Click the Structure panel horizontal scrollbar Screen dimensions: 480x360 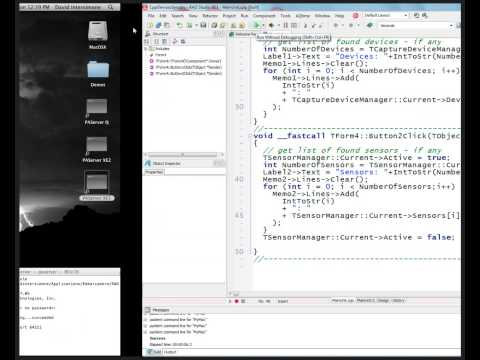(183, 155)
